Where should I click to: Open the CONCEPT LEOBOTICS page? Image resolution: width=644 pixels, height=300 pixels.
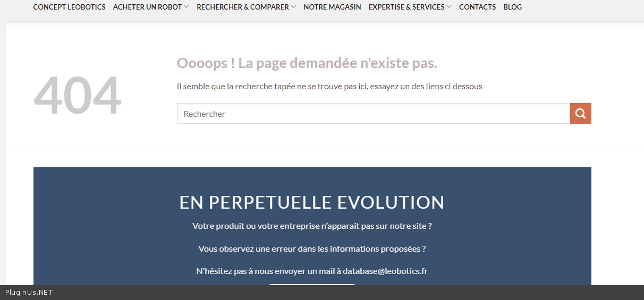pyautogui.click(x=69, y=7)
